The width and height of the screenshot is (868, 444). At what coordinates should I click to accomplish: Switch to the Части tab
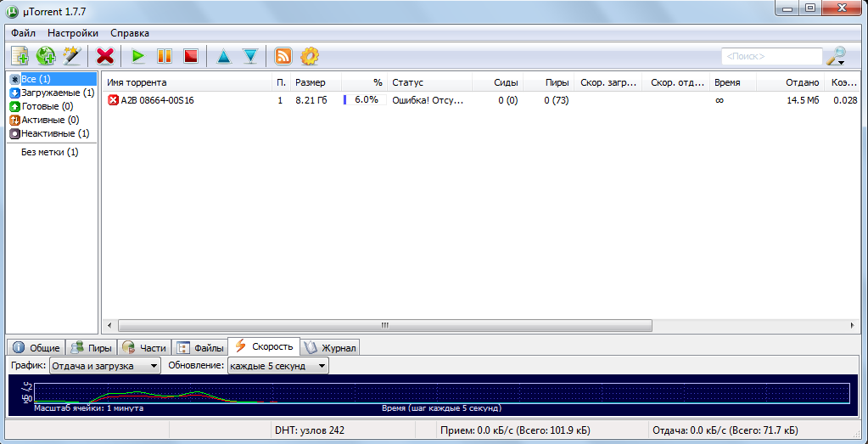(143, 348)
